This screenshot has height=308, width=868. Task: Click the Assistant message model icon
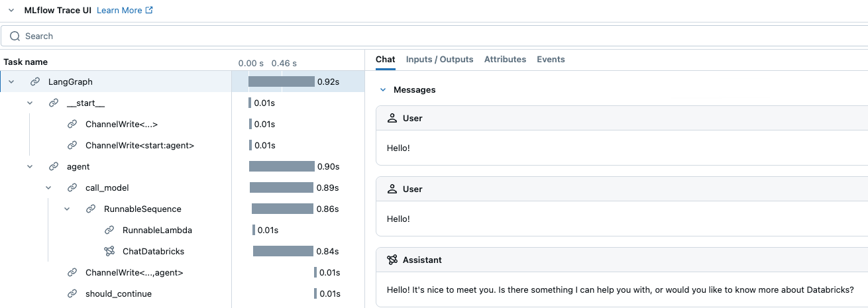tap(392, 260)
